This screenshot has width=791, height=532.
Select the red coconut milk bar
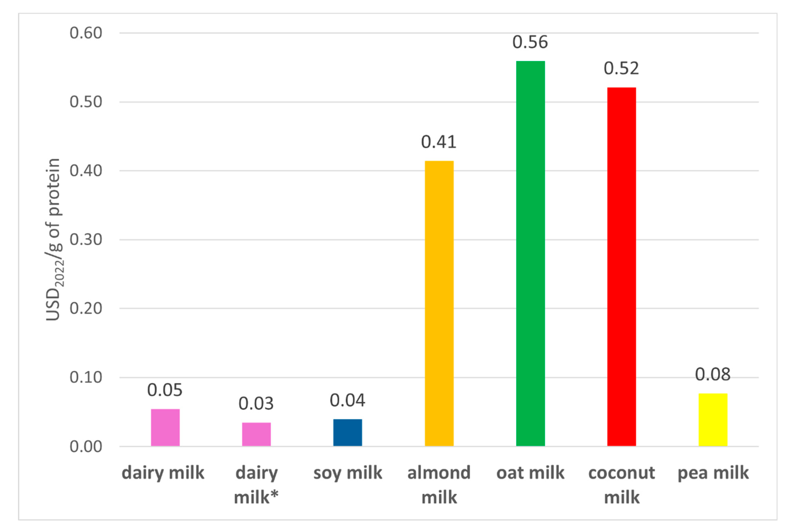click(x=621, y=267)
